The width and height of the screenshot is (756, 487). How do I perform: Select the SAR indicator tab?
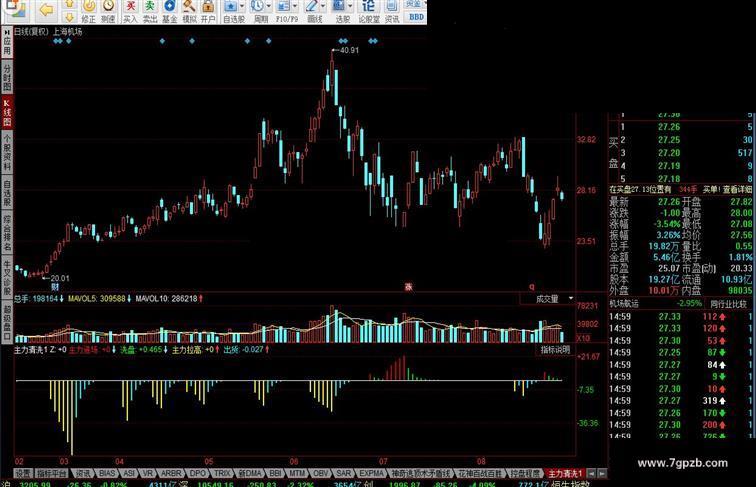(343, 473)
